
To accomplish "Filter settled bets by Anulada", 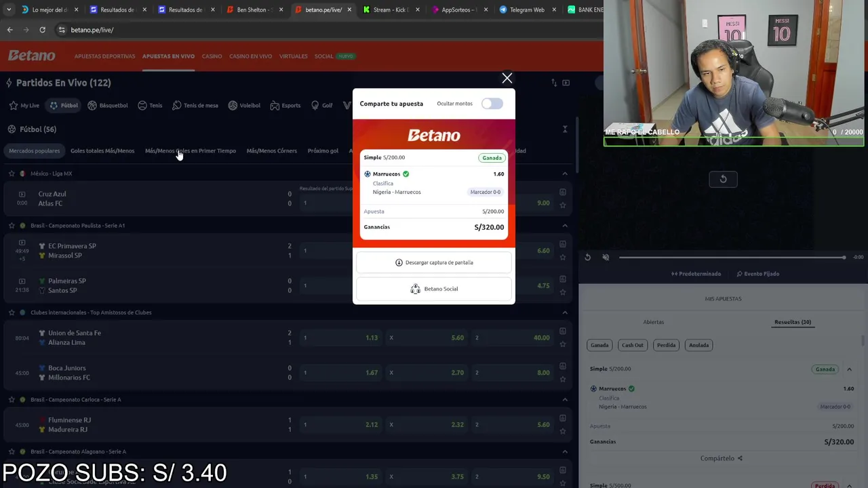I will point(698,345).
